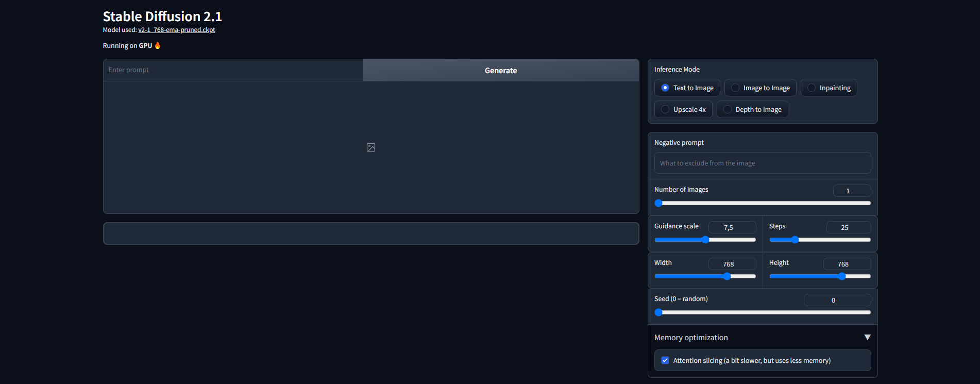Click the Seed value field
Viewport: 980px width, 384px height.
(837, 300)
